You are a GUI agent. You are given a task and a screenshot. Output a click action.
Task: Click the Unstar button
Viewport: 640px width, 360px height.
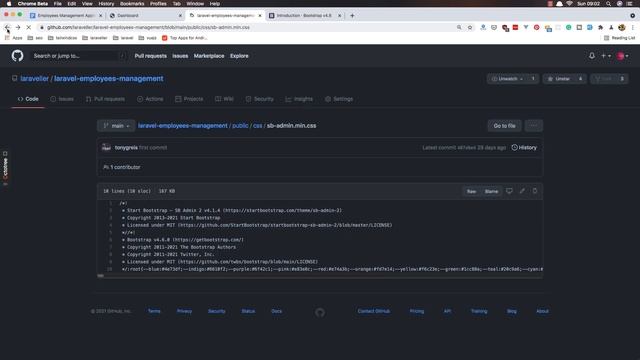pos(559,79)
